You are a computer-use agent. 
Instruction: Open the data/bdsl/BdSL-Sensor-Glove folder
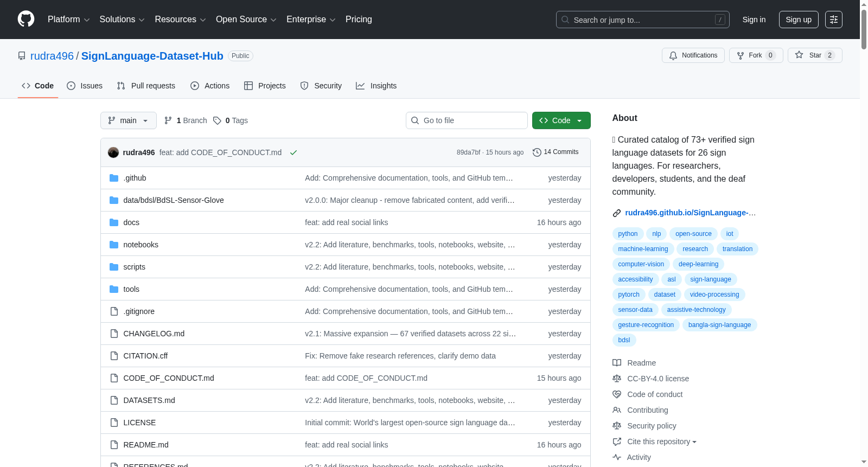(x=174, y=200)
